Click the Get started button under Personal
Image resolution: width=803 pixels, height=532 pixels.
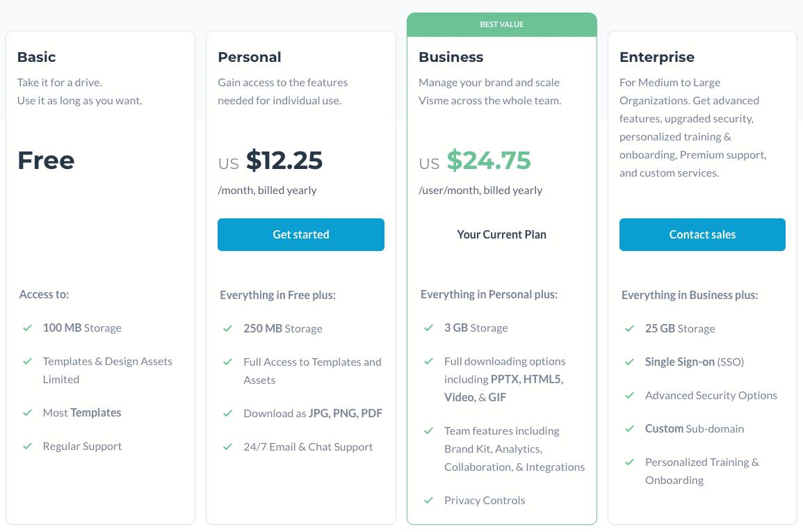tap(300, 234)
